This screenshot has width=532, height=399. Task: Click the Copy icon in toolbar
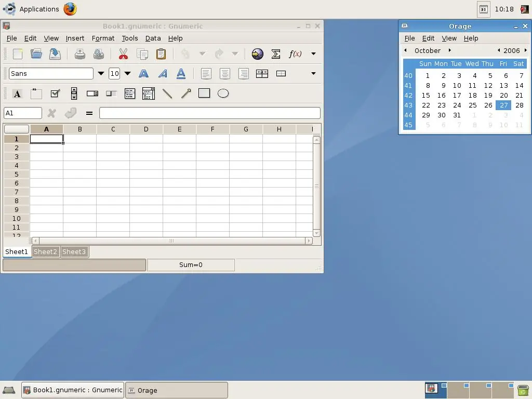[x=142, y=54]
